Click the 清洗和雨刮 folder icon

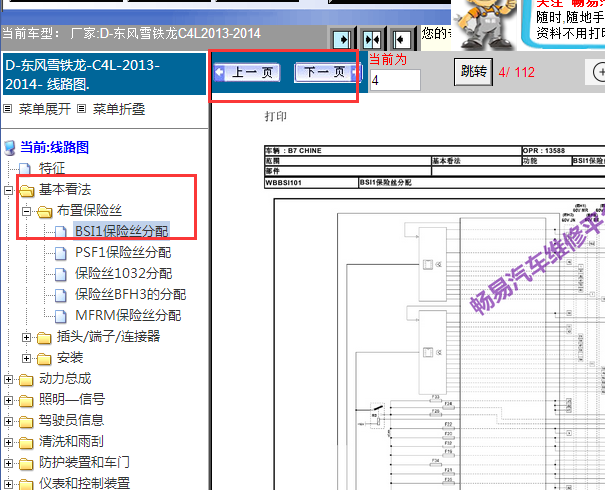pos(26,443)
